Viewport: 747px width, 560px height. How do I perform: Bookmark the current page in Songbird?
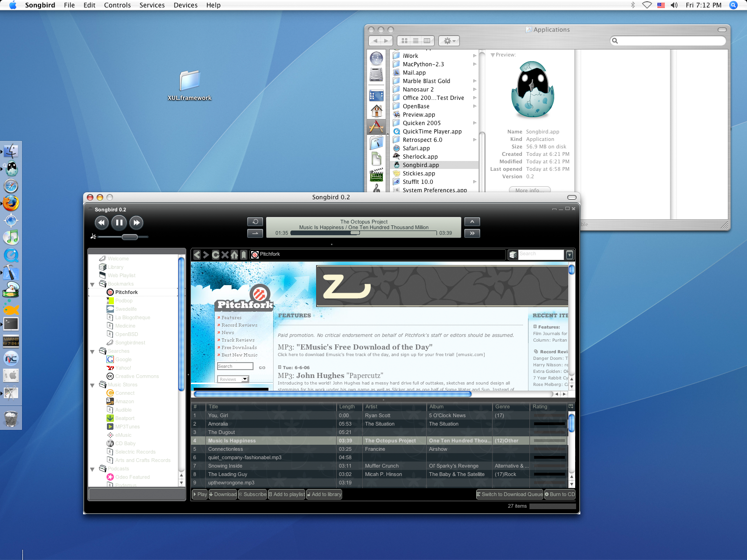(244, 254)
